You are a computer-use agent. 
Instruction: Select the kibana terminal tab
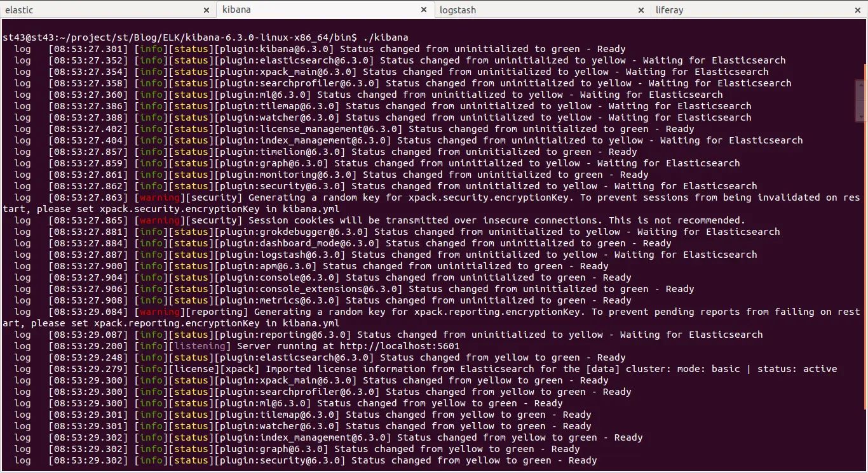(325, 10)
